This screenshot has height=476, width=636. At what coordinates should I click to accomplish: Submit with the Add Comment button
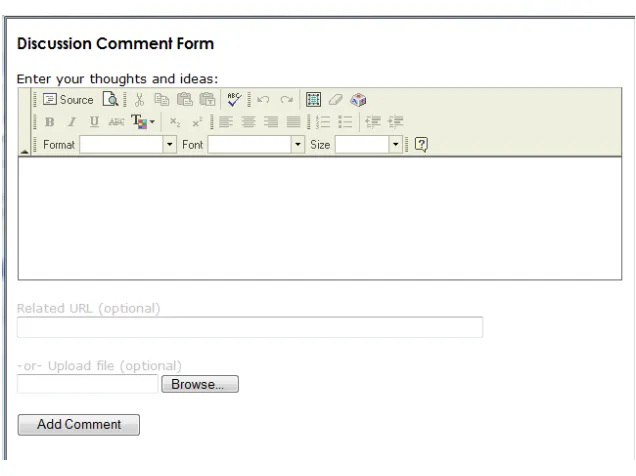click(x=79, y=425)
